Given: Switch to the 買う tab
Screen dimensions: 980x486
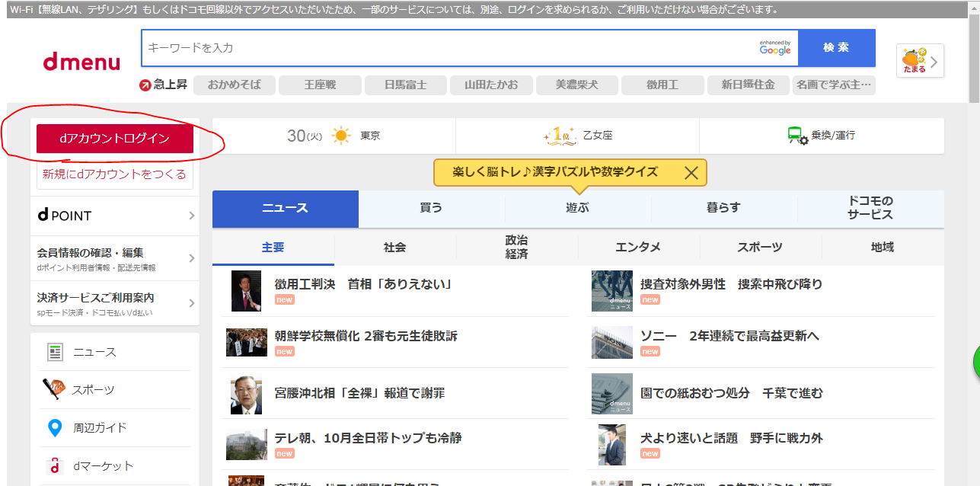Looking at the screenshot, I should pyautogui.click(x=432, y=209).
